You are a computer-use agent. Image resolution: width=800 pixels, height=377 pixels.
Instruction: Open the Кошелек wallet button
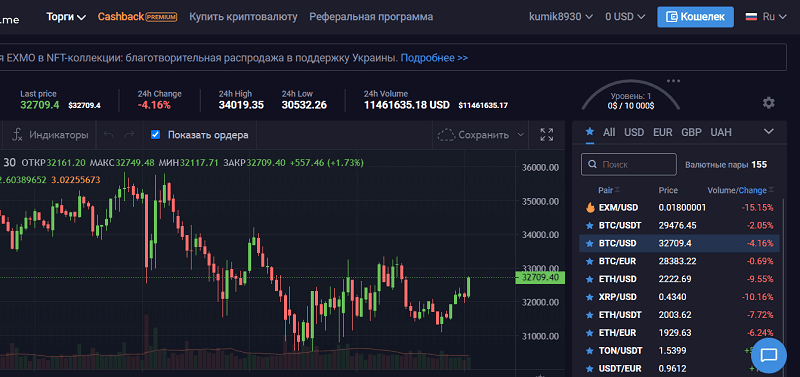[x=695, y=17]
